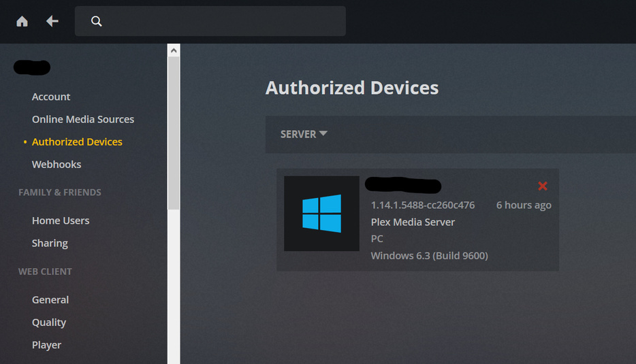636x364 pixels.
Task: Click the sidebar scrollbar thumb
Action: click(174, 133)
